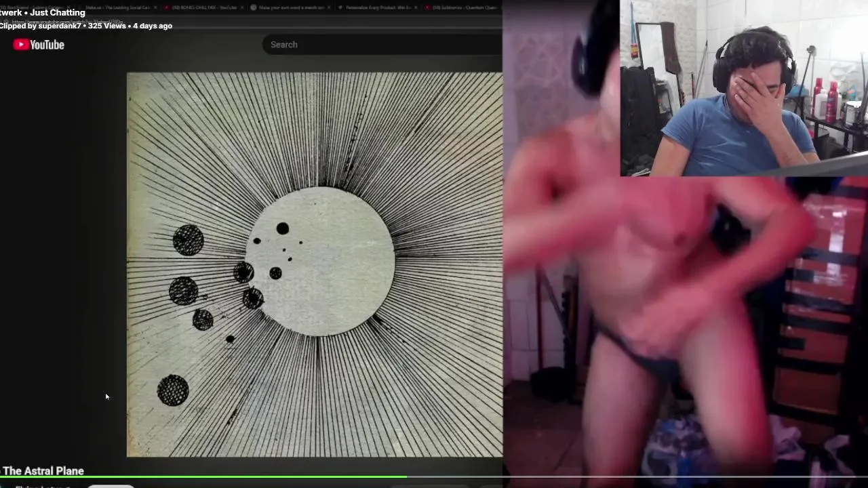Click the streamer webcam overlay

(744, 88)
